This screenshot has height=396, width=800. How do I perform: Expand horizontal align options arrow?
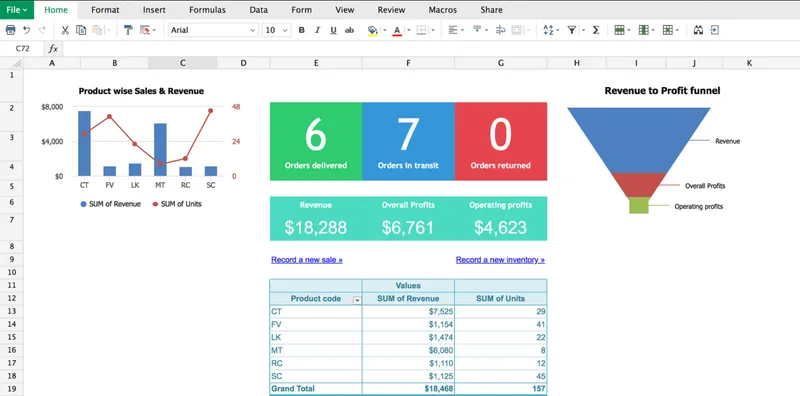(x=462, y=30)
